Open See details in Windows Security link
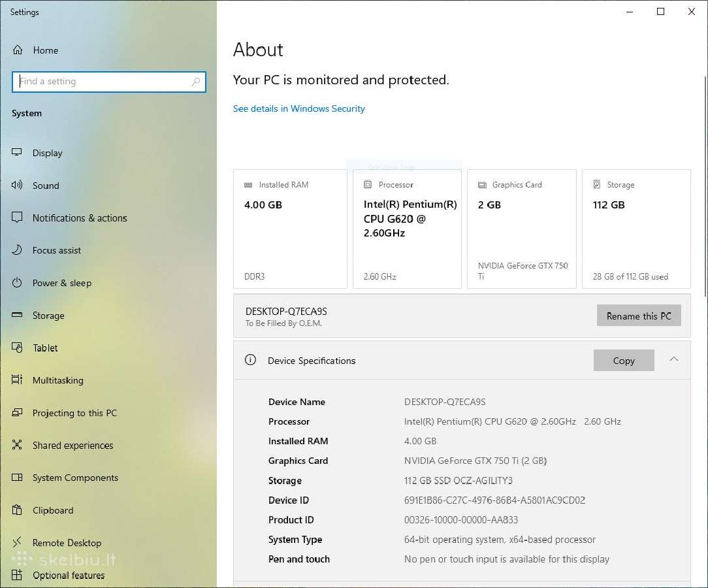 299,109
